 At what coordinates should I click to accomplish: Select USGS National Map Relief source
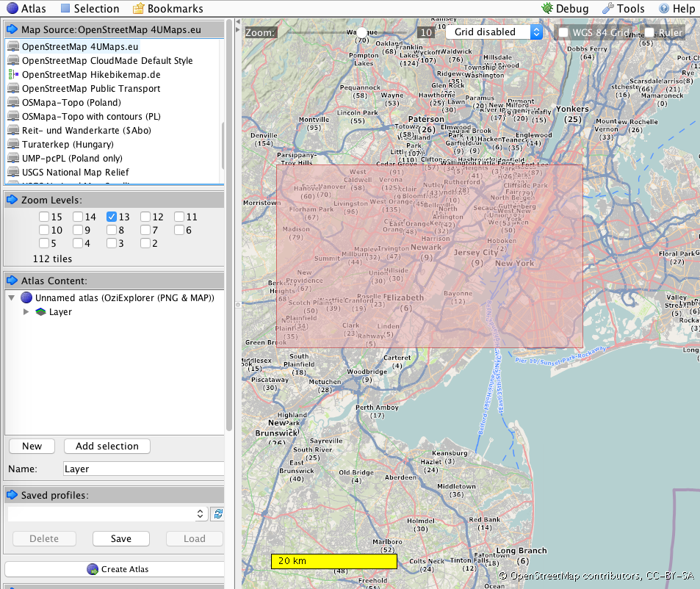click(x=76, y=173)
